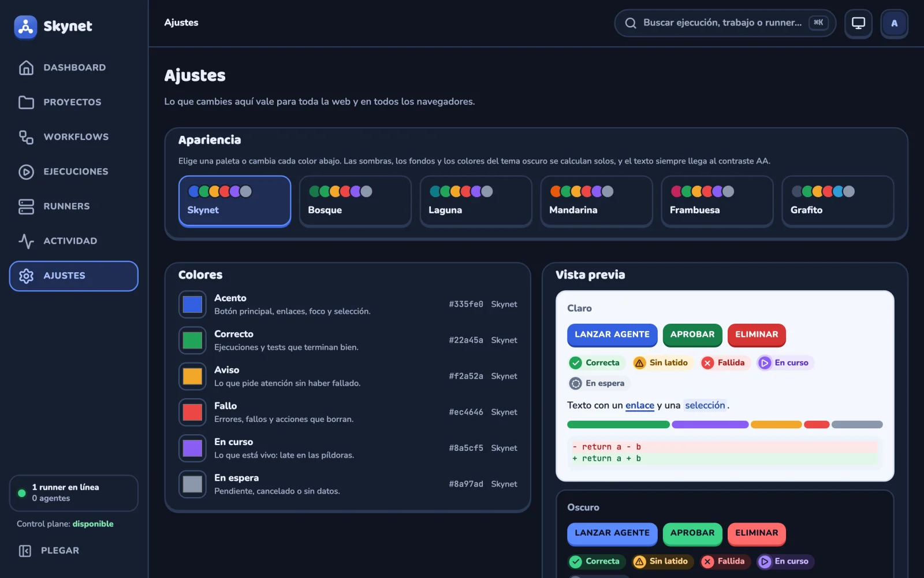
Task: Open the user avatar A menu
Action: pos(894,23)
